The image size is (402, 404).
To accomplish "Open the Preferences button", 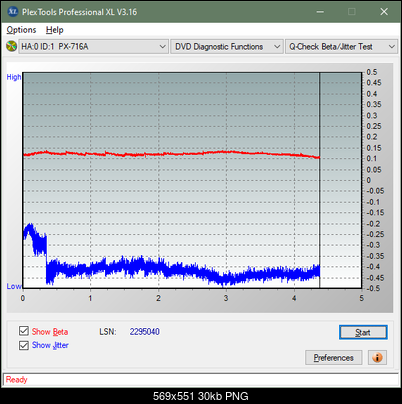I will pos(334,358).
